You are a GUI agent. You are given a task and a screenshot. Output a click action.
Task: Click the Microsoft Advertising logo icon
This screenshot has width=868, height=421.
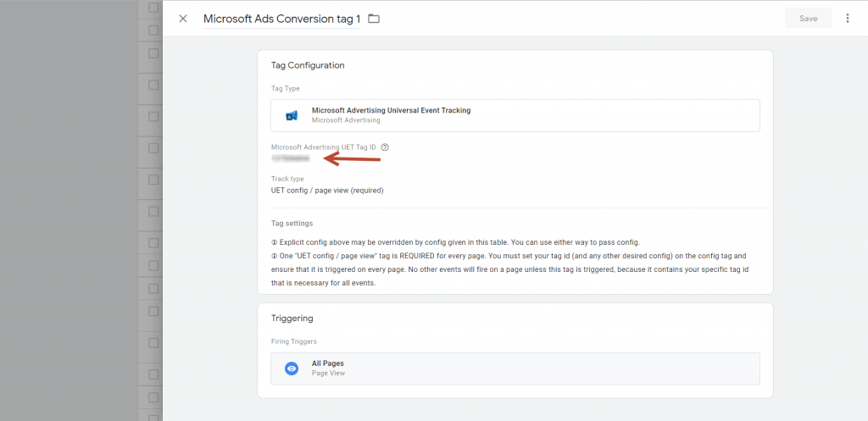coord(292,115)
